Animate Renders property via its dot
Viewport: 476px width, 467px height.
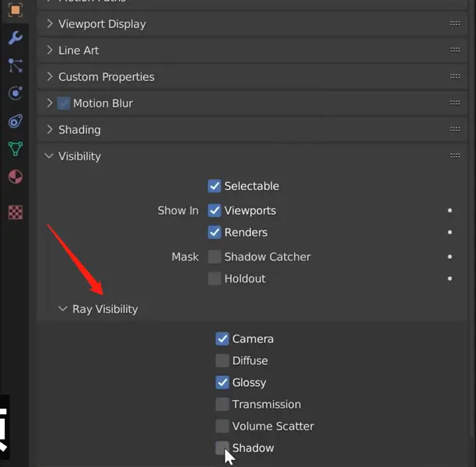tap(450, 232)
